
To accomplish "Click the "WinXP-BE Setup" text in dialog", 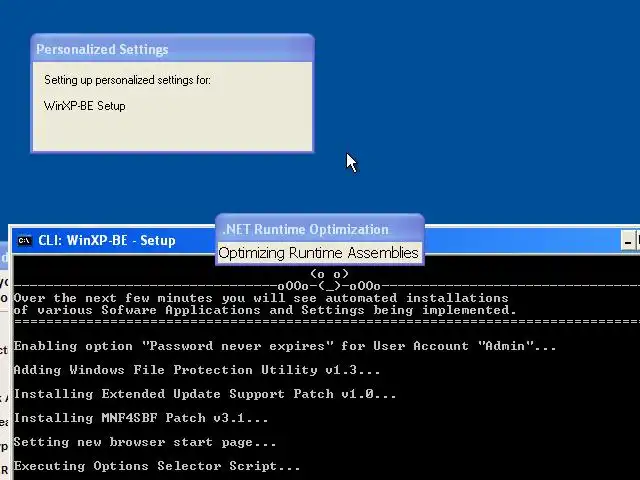I will click(x=84, y=106).
